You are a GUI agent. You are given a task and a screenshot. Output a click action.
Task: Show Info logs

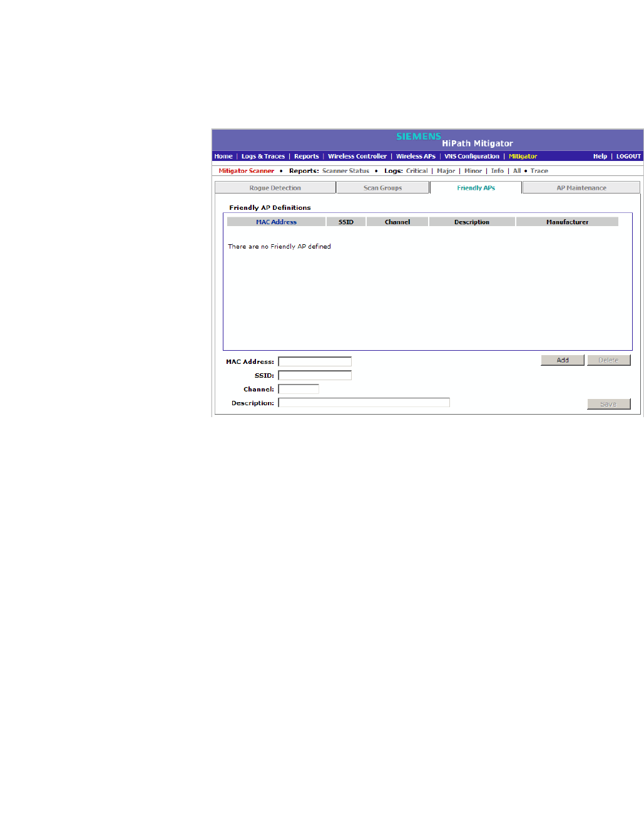[498, 171]
